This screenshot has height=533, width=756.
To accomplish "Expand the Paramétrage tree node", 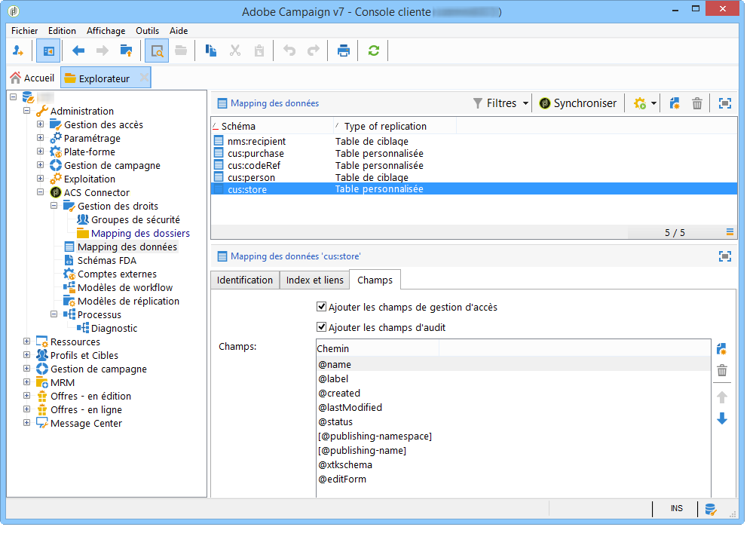I will (40, 138).
